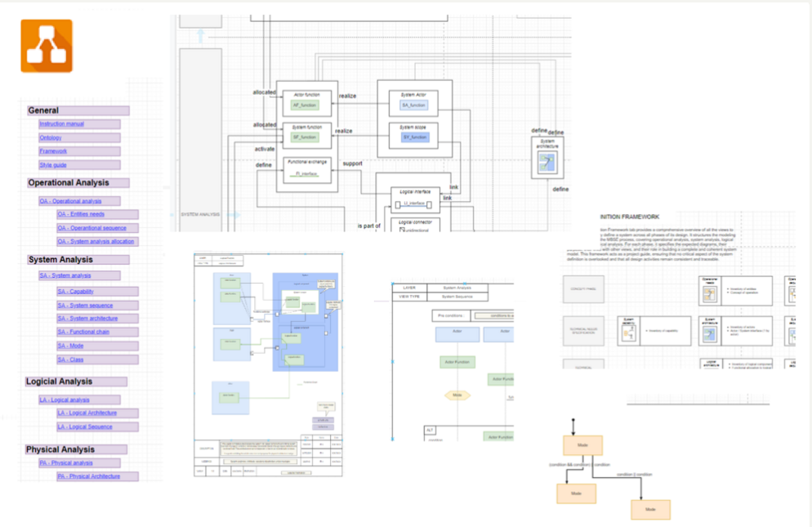Click the 'is part of' connector label
Viewport: 812px width, 527px height.
click(x=368, y=226)
